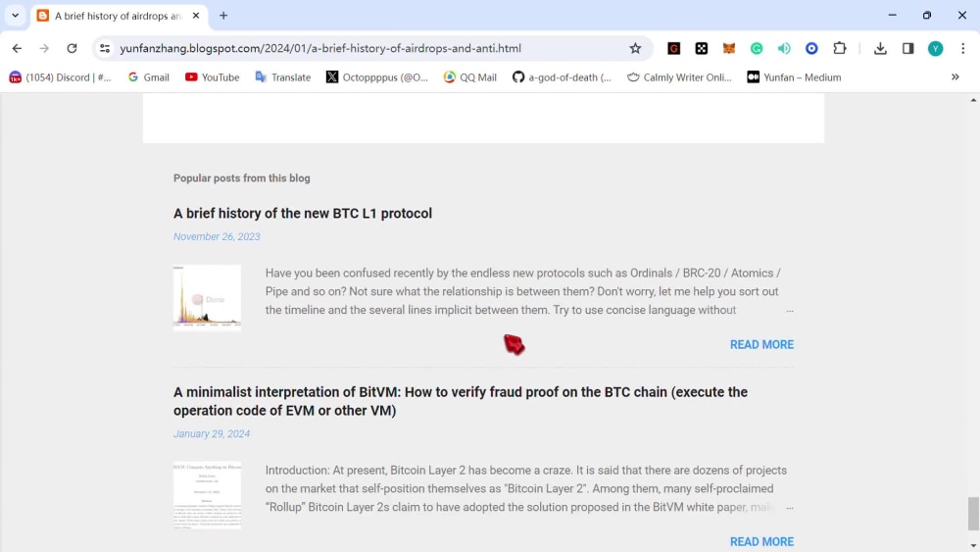Go back to previous page
The image size is (980, 552).
click(17, 48)
